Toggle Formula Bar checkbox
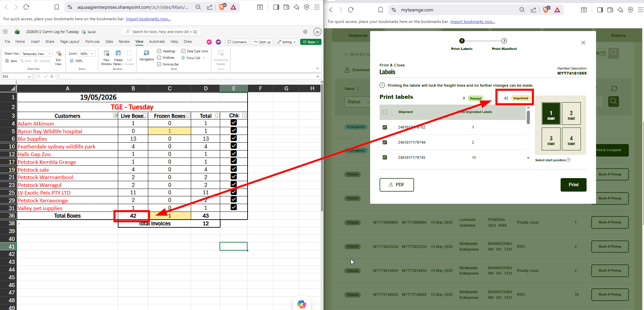Viewport: 644px width, 310px height. [x=159, y=64]
